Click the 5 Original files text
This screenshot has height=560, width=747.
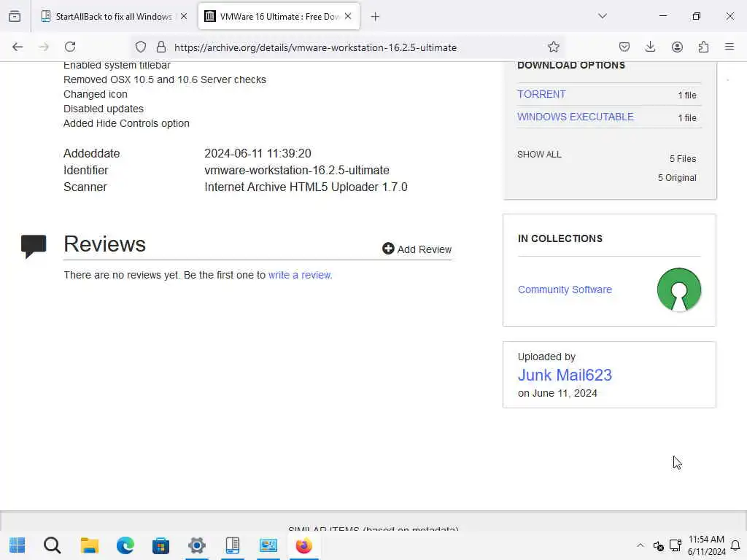click(x=677, y=178)
